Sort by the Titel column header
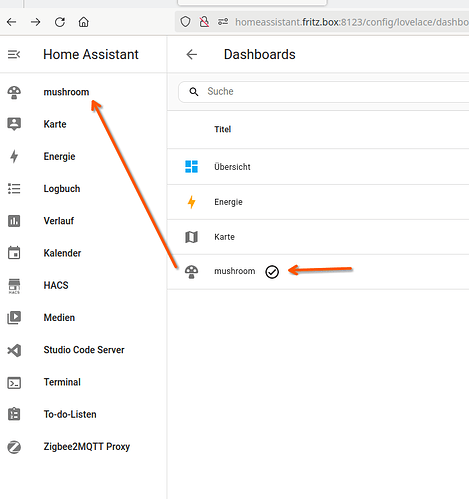 click(223, 129)
